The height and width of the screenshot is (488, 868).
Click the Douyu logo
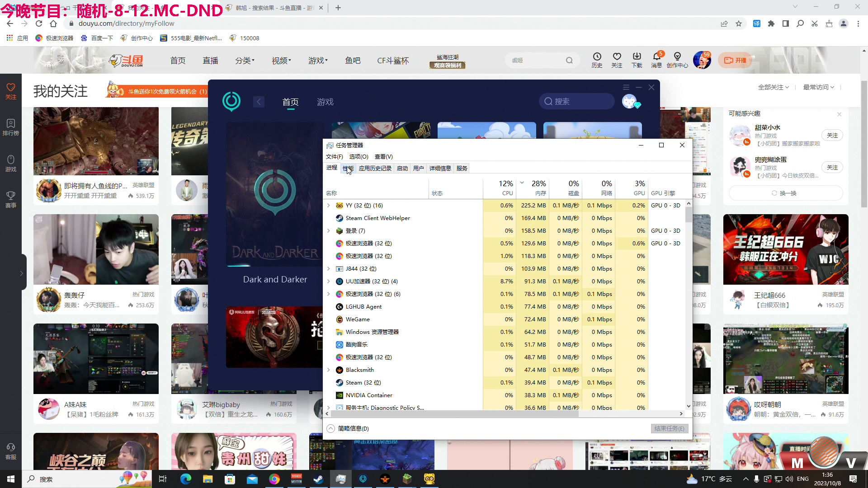(x=128, y=60)
